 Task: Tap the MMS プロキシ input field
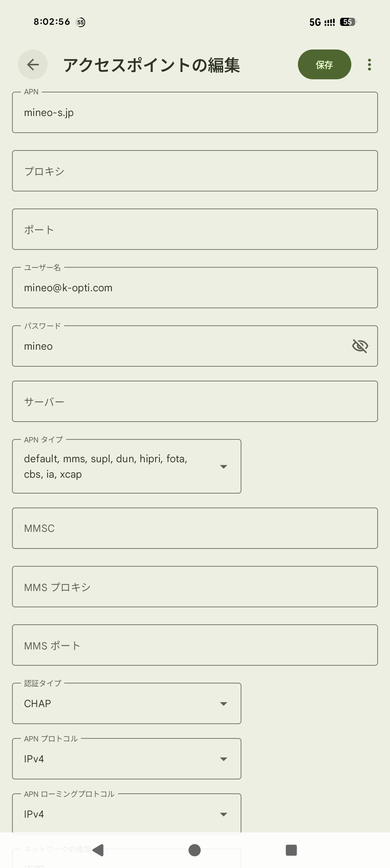(x=195, y=587)
